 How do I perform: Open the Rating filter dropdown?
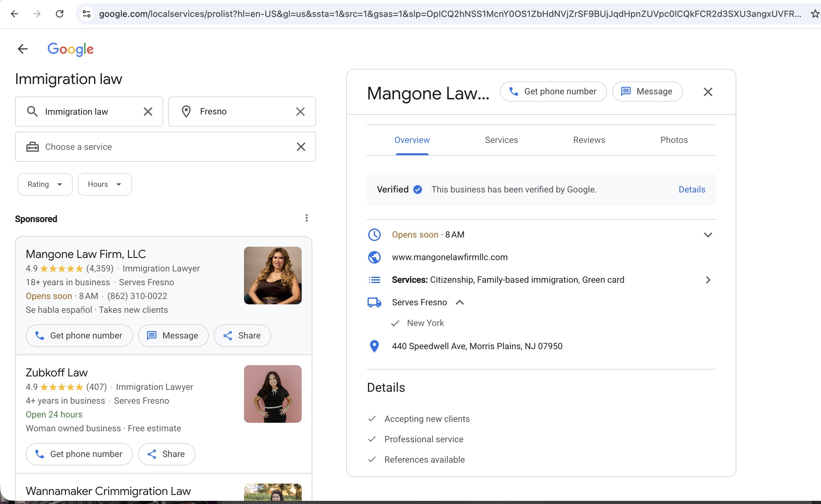pyautogui.click(x=45, y=184)
